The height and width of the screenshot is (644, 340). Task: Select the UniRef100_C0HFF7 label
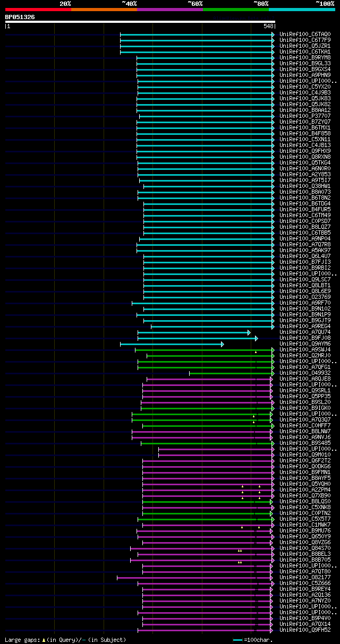coord(305,425)
